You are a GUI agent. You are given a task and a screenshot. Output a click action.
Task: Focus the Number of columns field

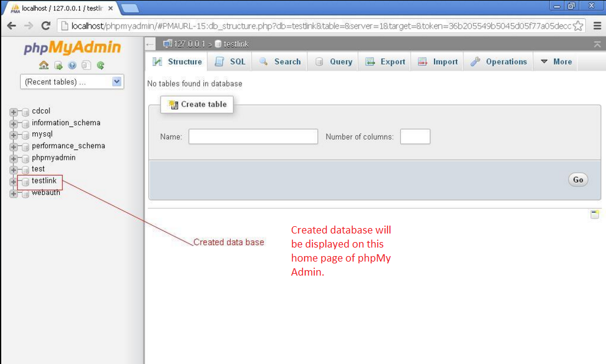pyautogui.click(x=415, y=137)
